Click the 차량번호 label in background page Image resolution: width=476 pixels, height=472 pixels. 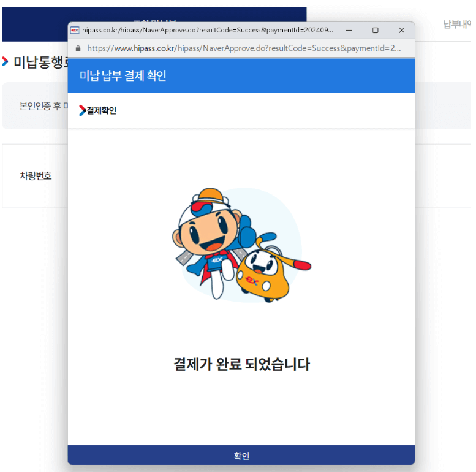point(36,175)
